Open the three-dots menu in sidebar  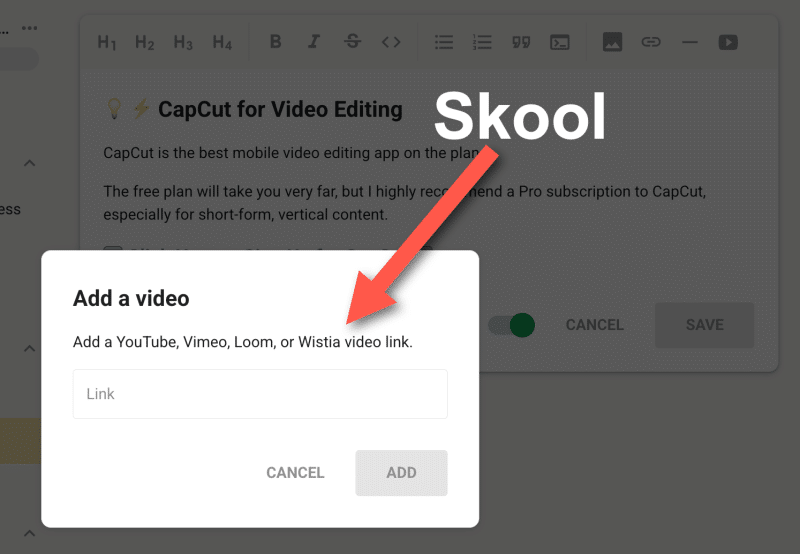pyautogui.click(x=30, y=28)
